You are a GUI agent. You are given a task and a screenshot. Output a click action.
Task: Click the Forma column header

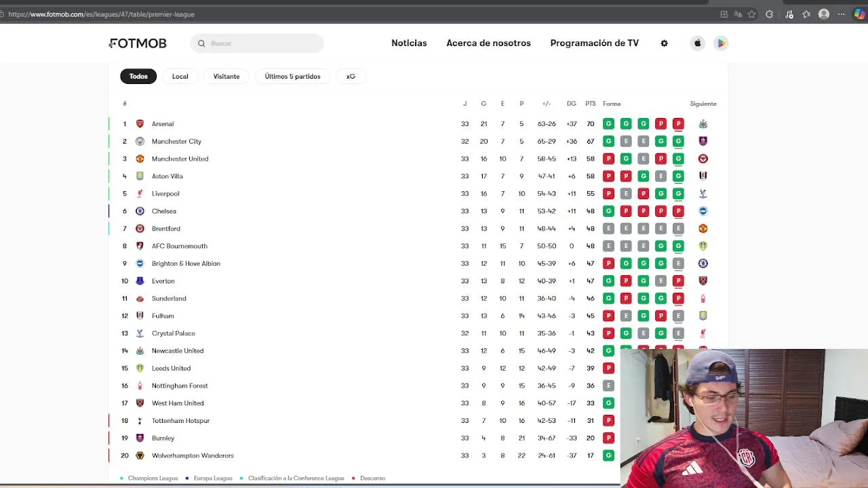pyautogui.click(x=612, y=104)
